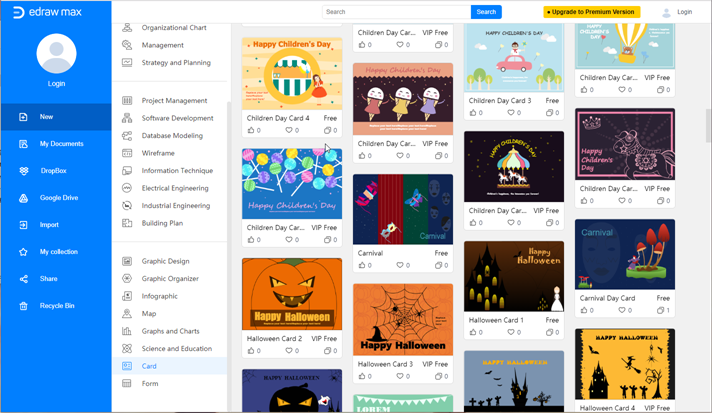Click the Infographic category icon
This screenshot has height=413, width=712.
pyautogui.click(x=127, y=296)
